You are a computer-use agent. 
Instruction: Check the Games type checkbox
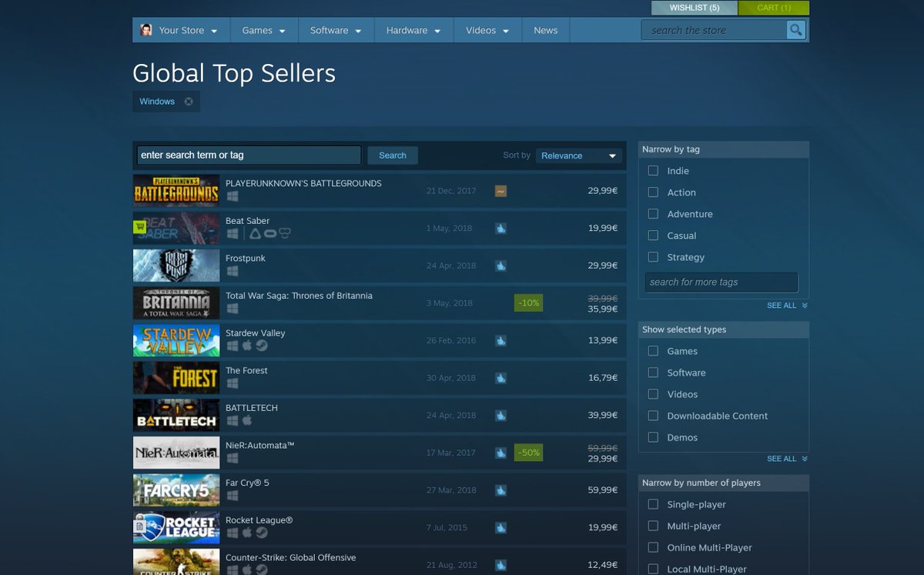653,351
